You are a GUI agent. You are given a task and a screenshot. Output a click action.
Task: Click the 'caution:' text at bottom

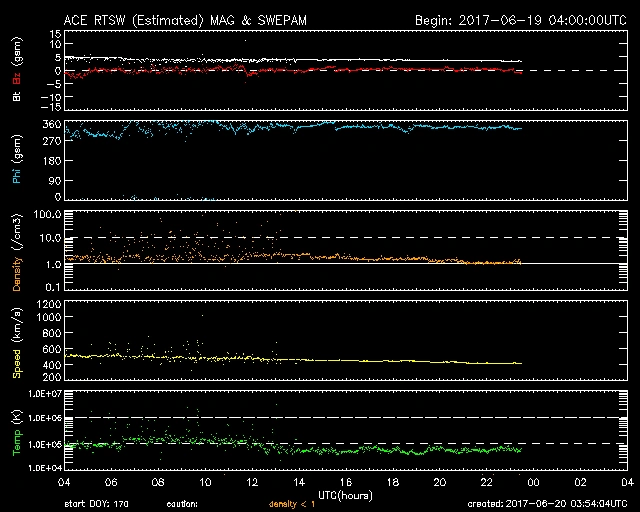pyautogui.click(x=182, y=504)
